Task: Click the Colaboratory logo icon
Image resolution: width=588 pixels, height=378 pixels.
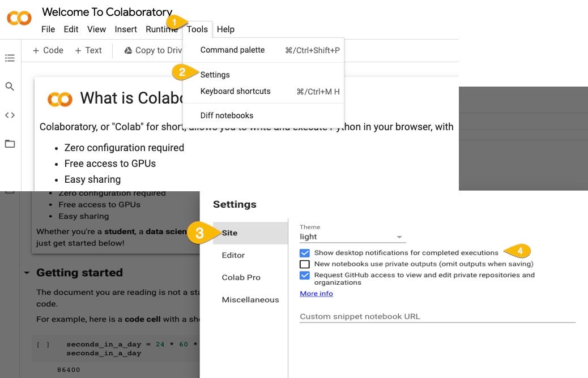Action: coord(19,19)
